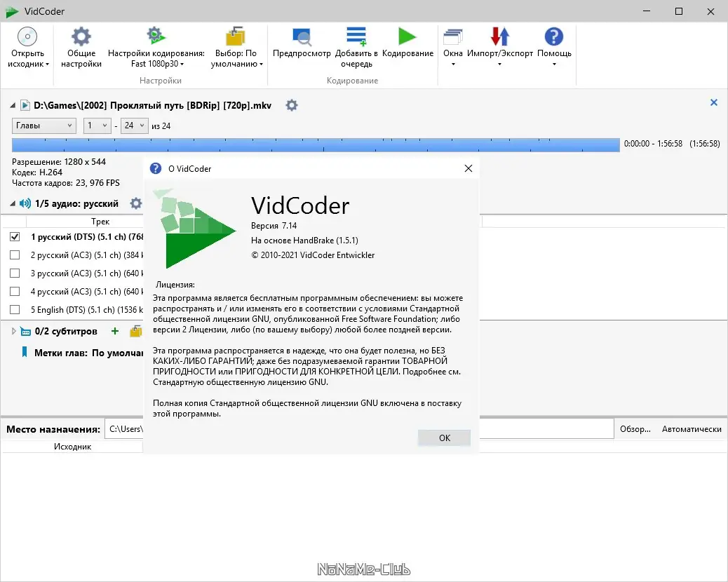This screenshot has width=728, height=582.
Task: Start encoding with green play icon
Action: (407, 36)
